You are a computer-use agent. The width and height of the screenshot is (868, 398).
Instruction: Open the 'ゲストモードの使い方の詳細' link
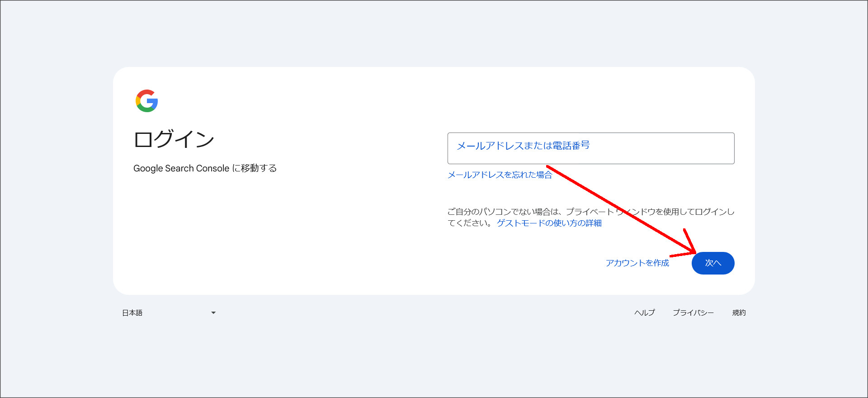coord(549,223)
